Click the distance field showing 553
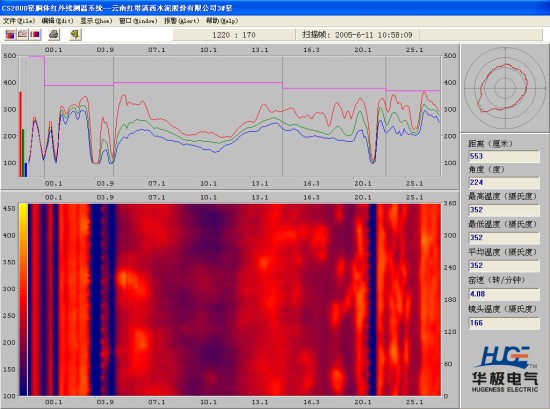 coord(504,156)
